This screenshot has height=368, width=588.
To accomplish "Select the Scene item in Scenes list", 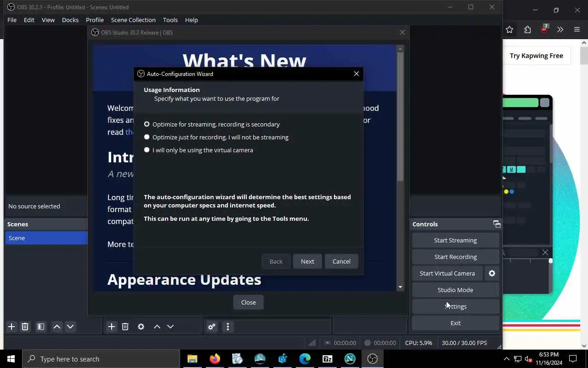I will tap(46, 238).
